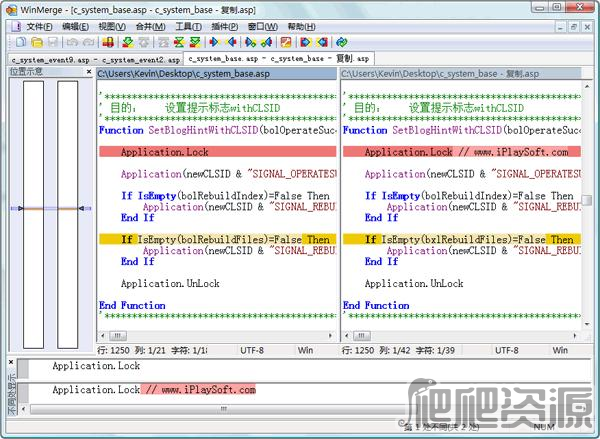Screen dimensions: 600x439
Task: Click the Save toolbar icon
Action: tap(53, 42)
